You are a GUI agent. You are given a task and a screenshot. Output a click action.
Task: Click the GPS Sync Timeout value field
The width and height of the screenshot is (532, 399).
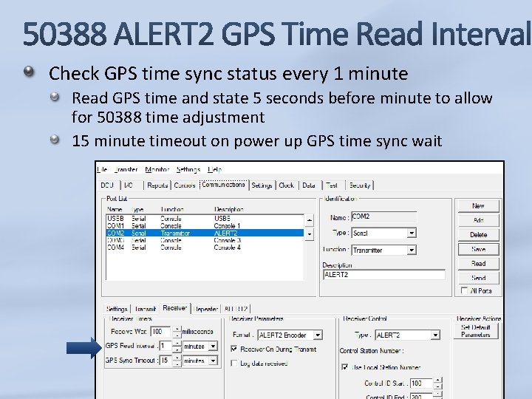[166, 361]
